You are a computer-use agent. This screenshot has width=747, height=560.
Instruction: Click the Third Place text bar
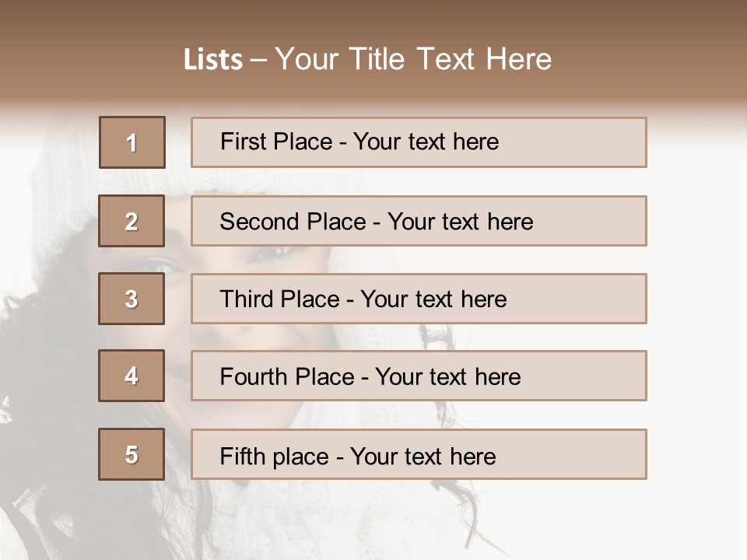pos(419,299)
